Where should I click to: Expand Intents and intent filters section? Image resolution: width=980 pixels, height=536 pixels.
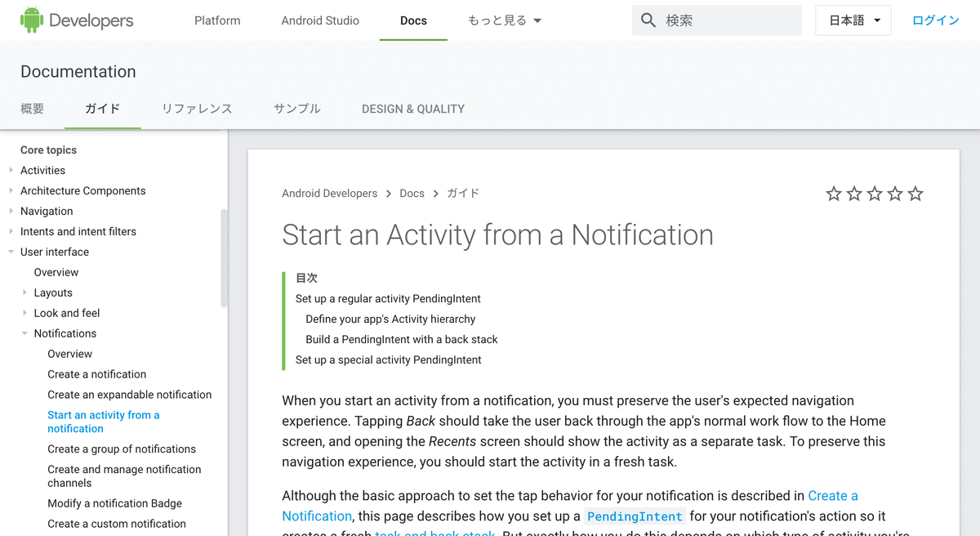(11, 231)
